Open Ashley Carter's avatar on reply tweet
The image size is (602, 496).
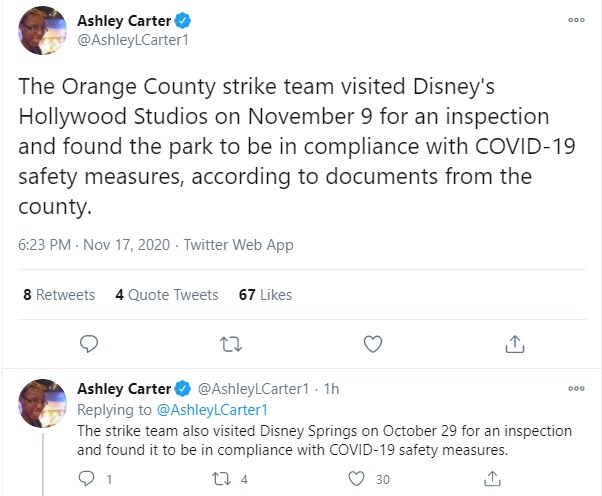[43, 403]
